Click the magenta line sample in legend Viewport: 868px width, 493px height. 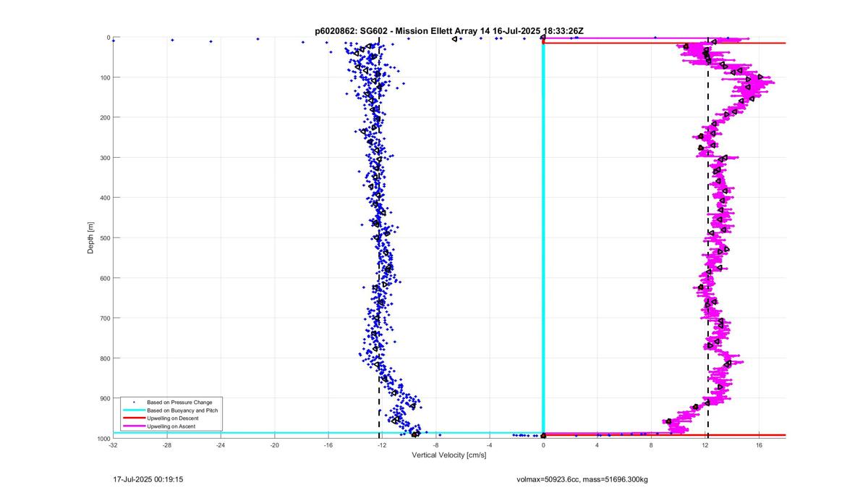click(x=134, y=426)
